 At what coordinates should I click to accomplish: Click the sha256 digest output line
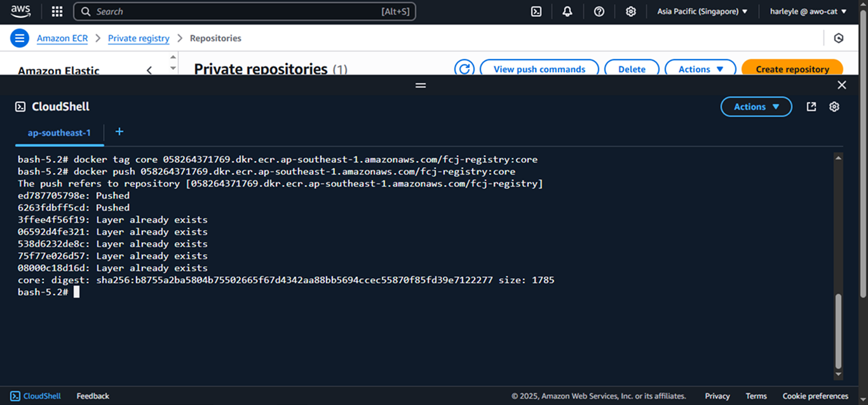286,280
